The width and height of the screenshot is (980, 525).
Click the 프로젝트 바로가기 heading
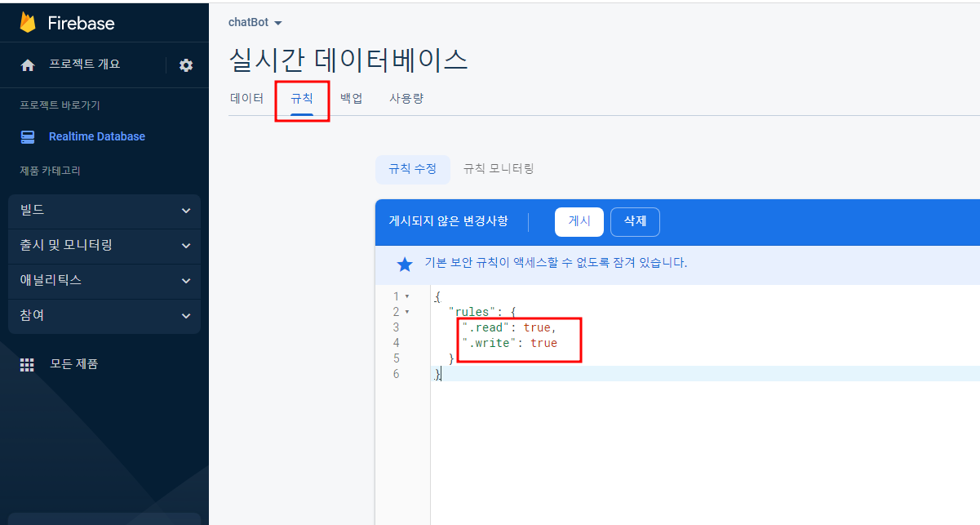(x=60, y=105)
